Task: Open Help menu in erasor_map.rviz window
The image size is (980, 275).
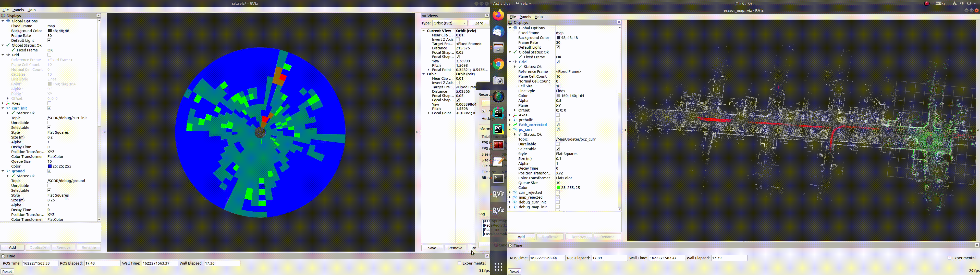Action: tap(538, 17)
